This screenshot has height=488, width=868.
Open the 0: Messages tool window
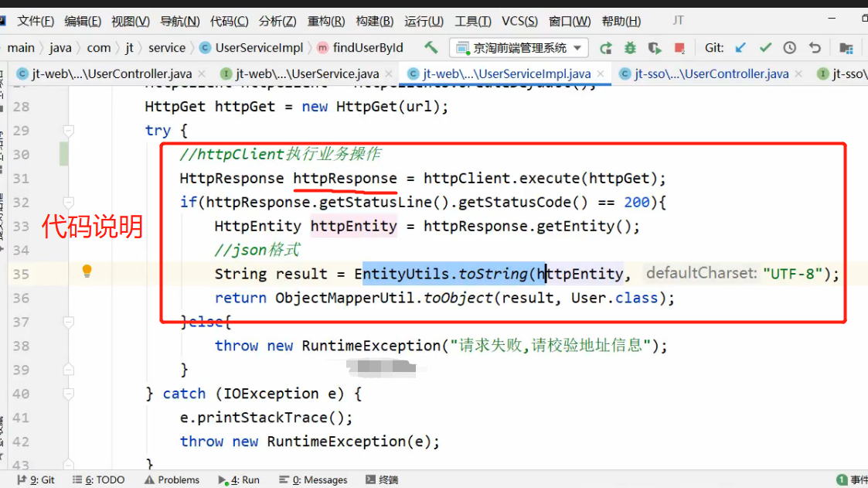point(313,479)
